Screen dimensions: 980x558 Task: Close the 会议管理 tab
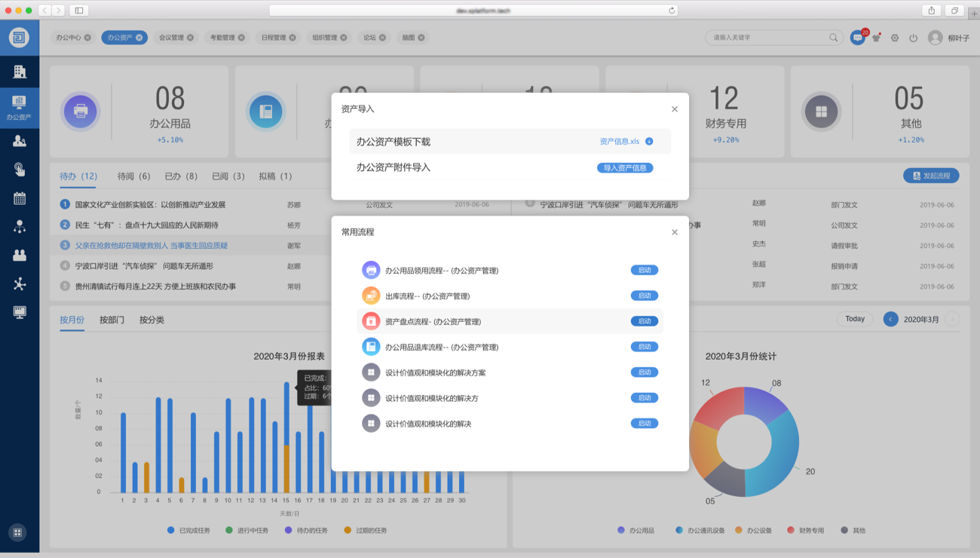(190, 38)
